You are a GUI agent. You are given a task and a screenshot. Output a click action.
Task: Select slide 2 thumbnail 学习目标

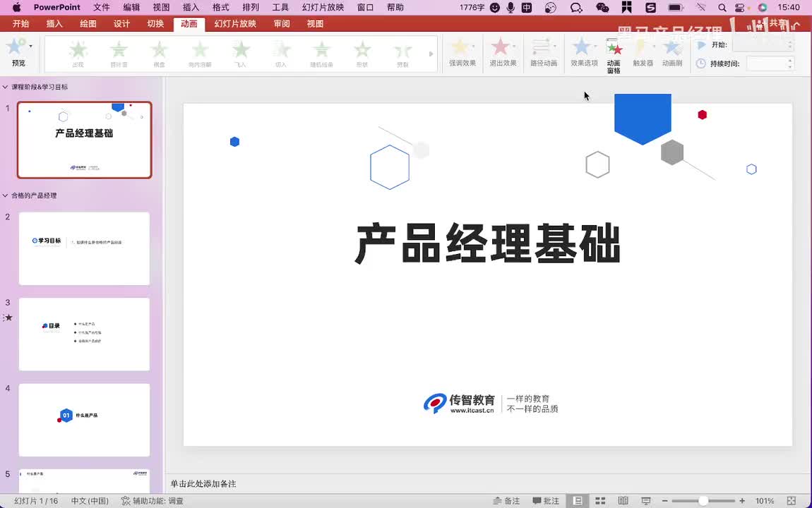(85, 248)
